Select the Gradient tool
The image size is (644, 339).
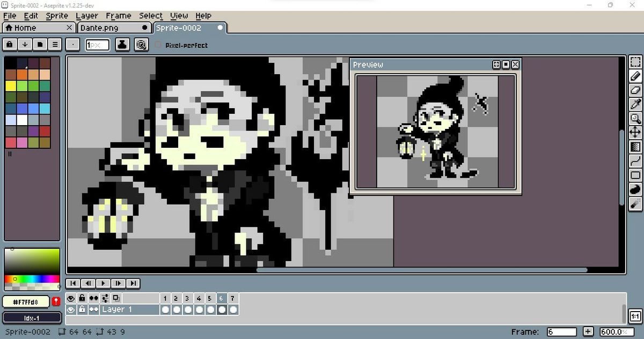635,147
